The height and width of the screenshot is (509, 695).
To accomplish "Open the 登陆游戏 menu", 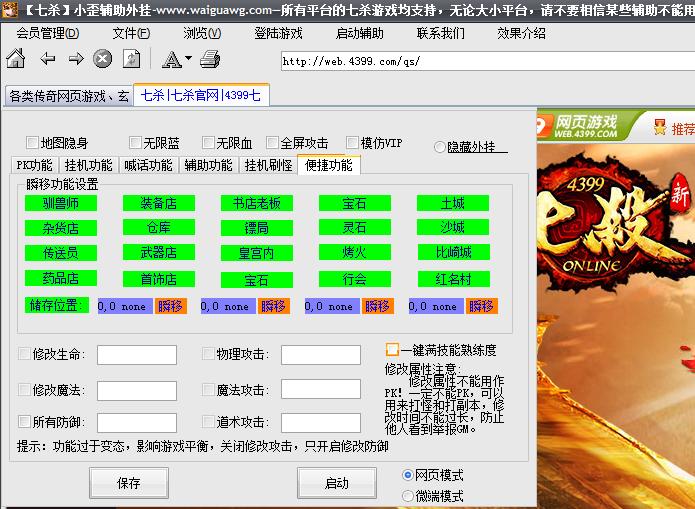I will pos(278,33).
